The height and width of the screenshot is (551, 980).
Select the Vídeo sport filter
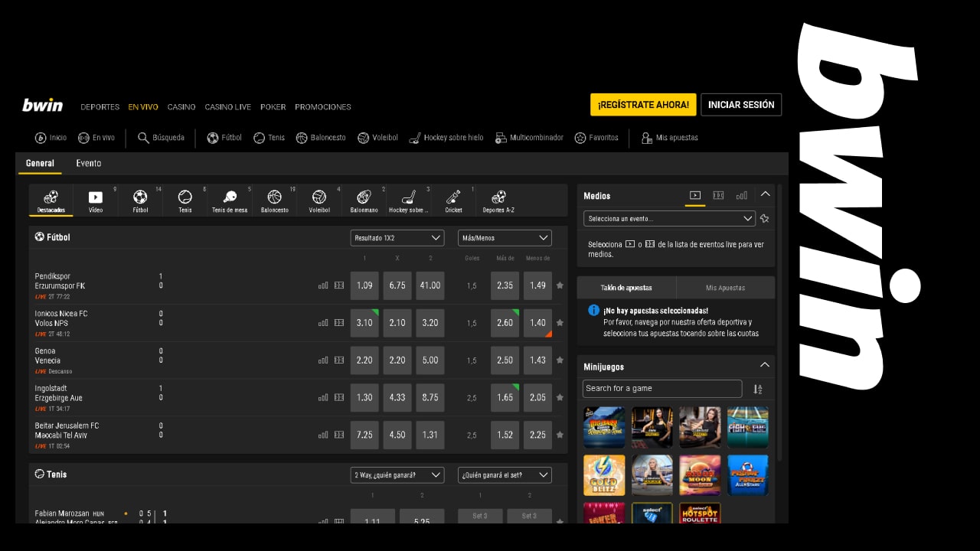click(x=96, y=201)
